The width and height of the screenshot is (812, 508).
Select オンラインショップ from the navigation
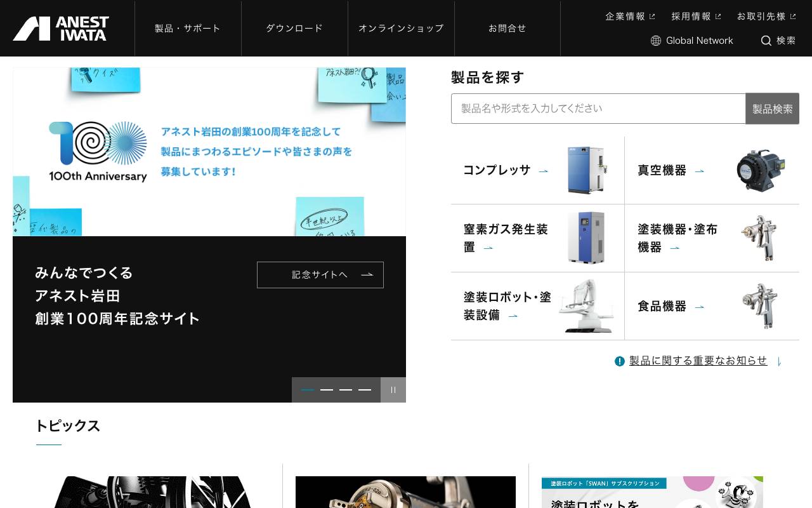400,28
